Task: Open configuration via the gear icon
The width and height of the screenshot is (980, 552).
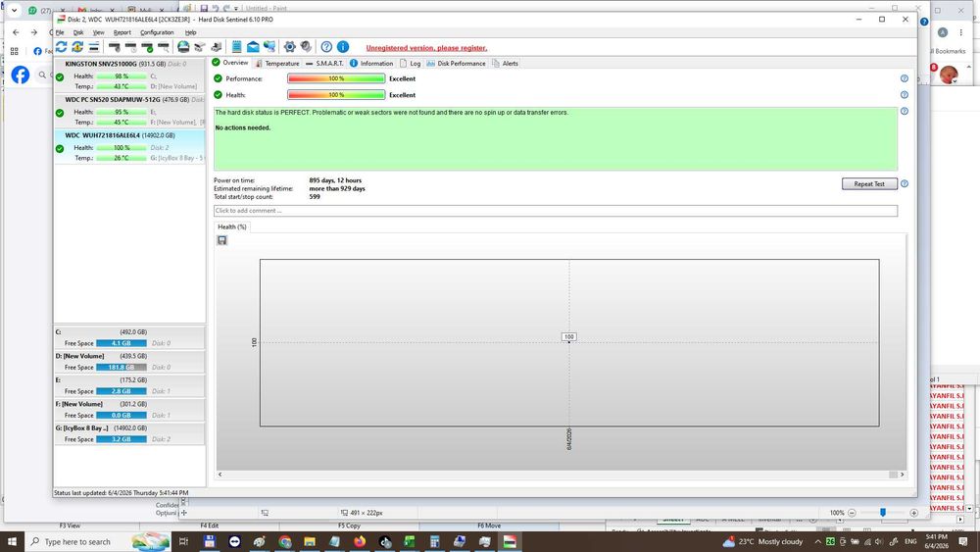Action: pos(290,47)
